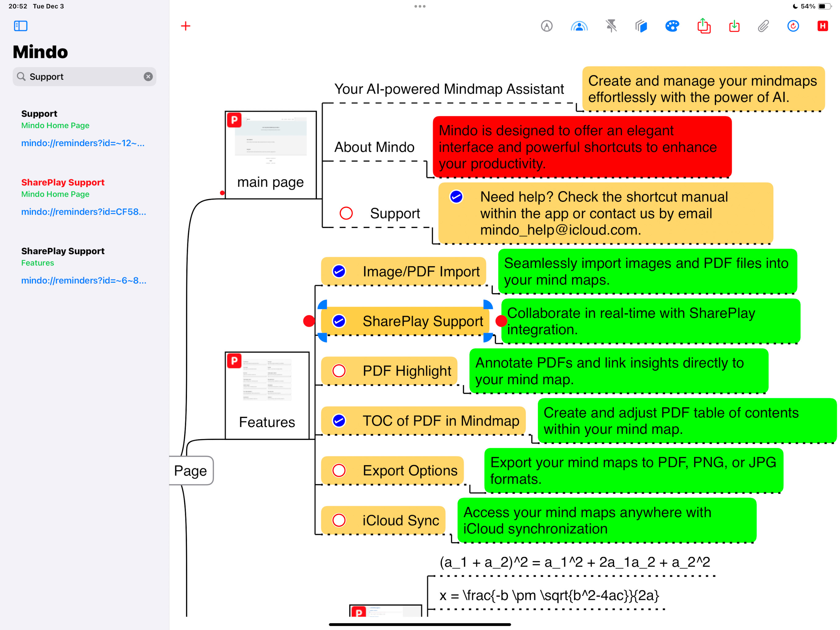The height and width of the screenshot is (630, 840).
Task: Collapse main page node red dot
Action: click(x=222, y=193)
